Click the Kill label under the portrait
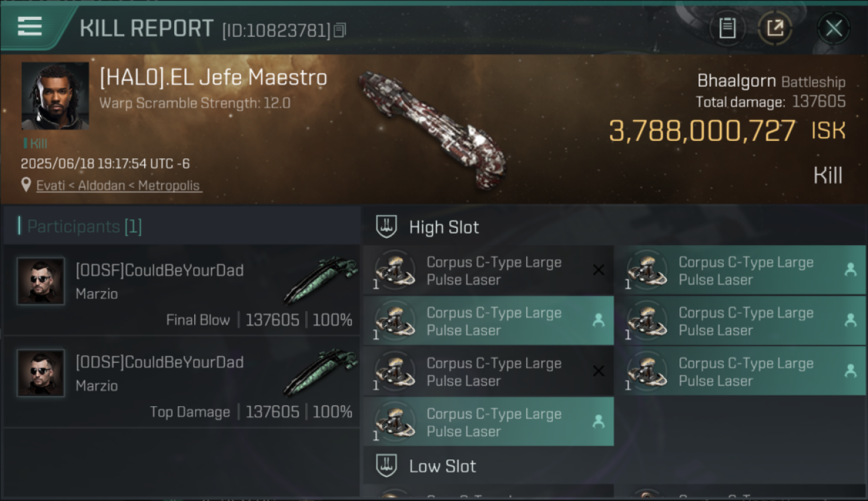Viewport: 868px width, 501px height. [x=35, y=143]
